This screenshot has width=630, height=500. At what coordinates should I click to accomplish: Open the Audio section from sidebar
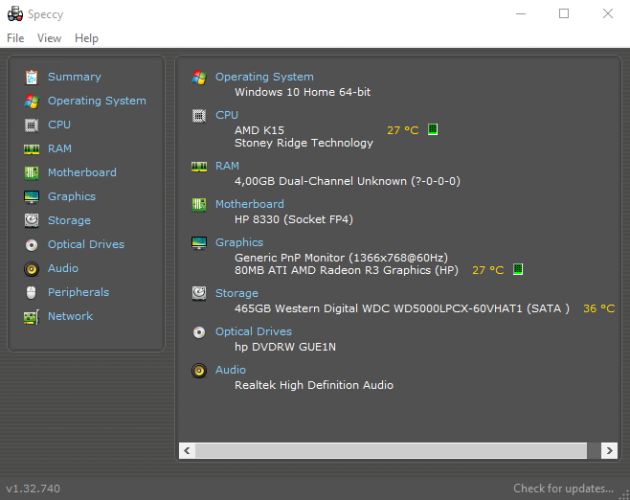pos(63,268)
